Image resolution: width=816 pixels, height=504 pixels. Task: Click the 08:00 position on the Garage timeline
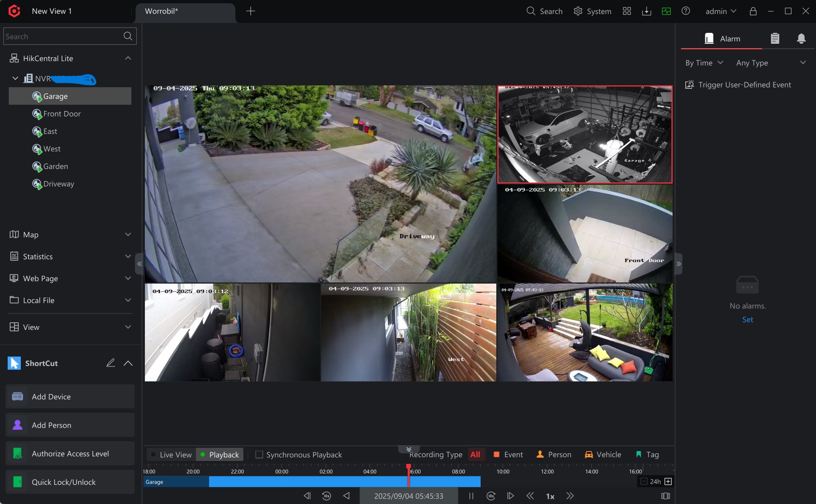coord(459,482)
